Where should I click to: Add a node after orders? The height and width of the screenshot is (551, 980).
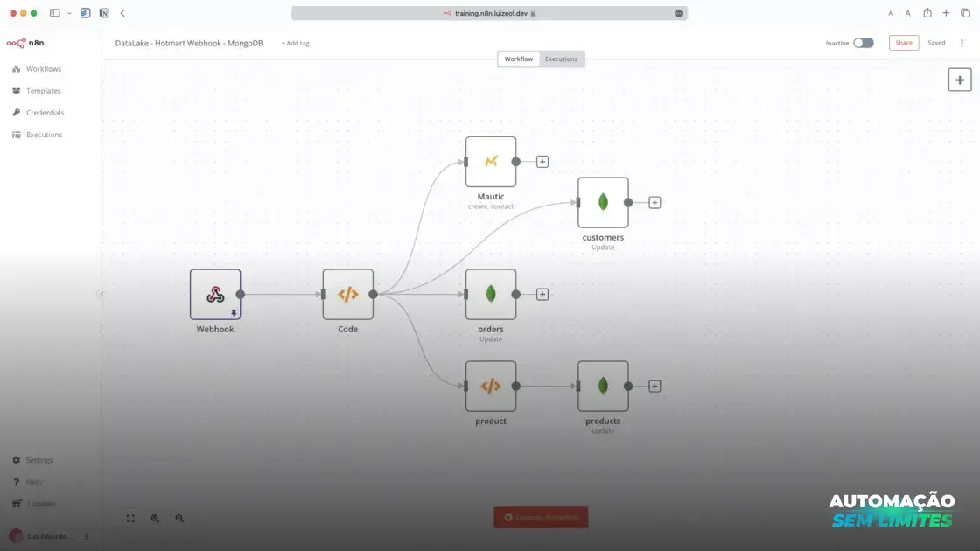542,294
